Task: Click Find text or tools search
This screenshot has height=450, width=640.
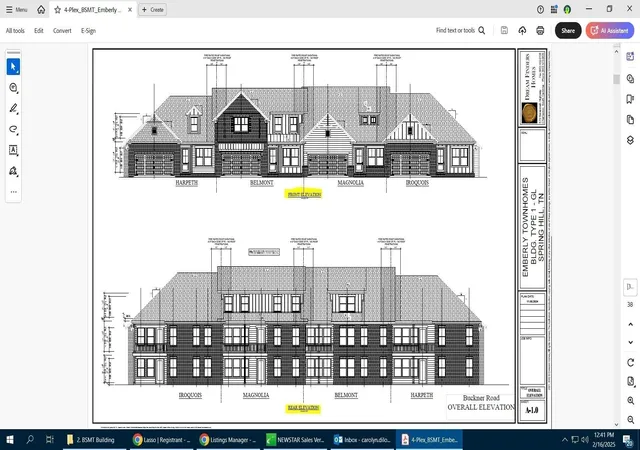Action: (x=460, y=30)
